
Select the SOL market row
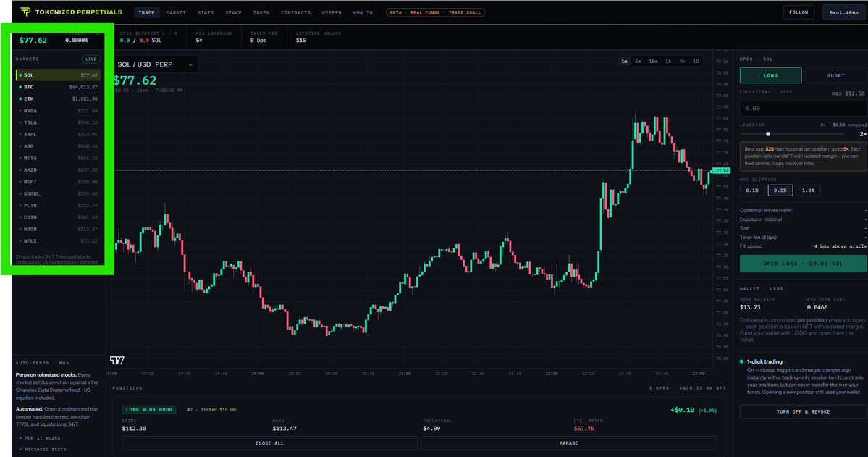pyautogui.click(x=58, y=75)
